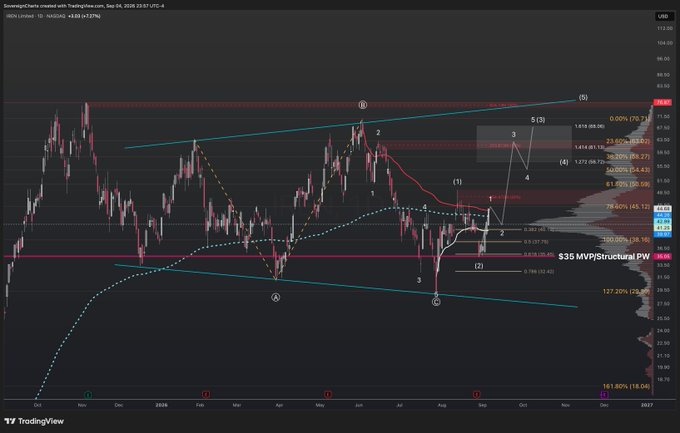The height and width of the screenshot is (433, 680).
Task: Click the '1.272' extension level label
Action: click(x=589, y=162)
